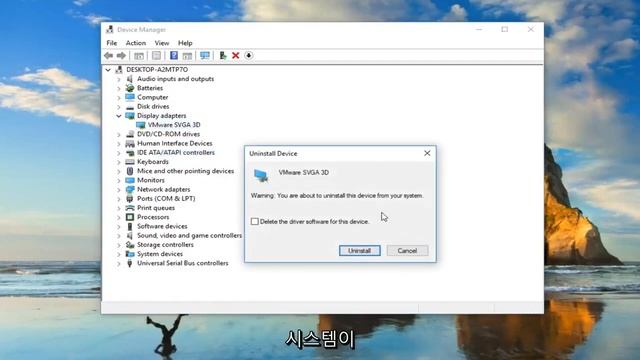The height and width of the screenshot is (360, 640).
Task: Expand Ports (COM & LPT) node
Action: tap(119, 199)
